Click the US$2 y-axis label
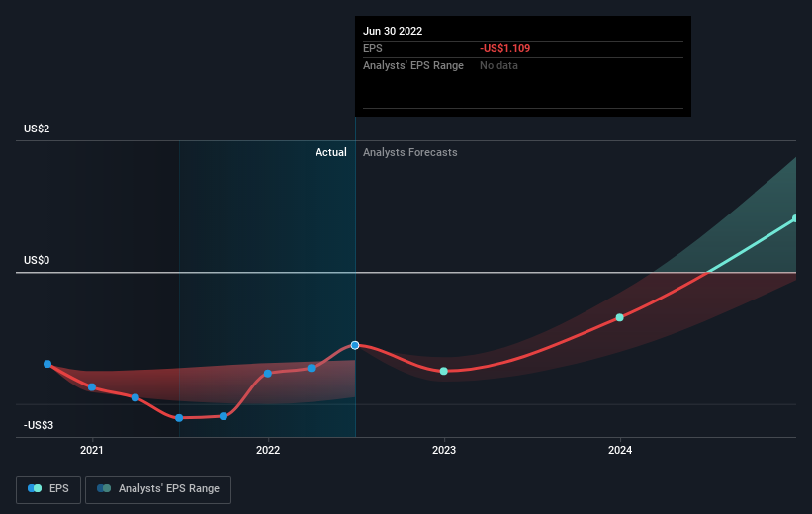812x514 pixels. 37,128
